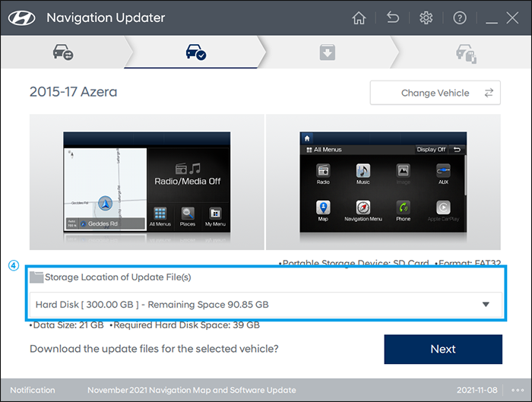Image resolution: width=532 pixels, height=402 pixels.
Task: Close the Navigation Updater window
Action: click(512, 17)
